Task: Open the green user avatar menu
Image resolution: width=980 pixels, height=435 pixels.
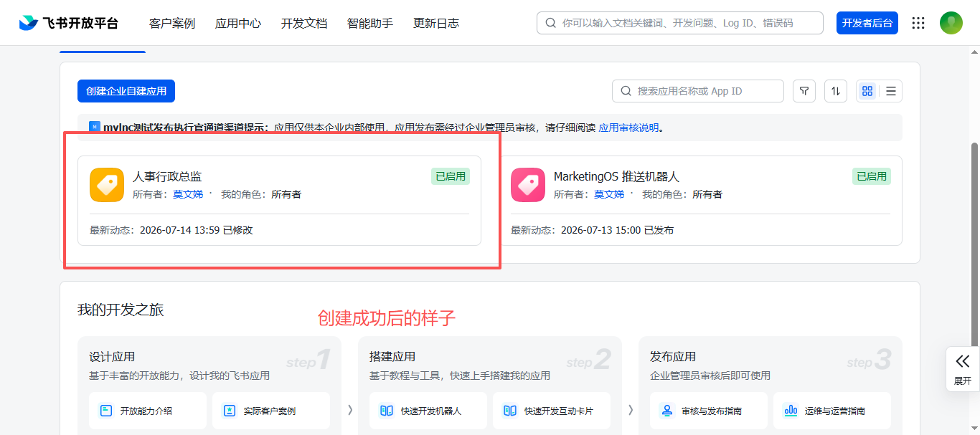Action: [951, 23]
